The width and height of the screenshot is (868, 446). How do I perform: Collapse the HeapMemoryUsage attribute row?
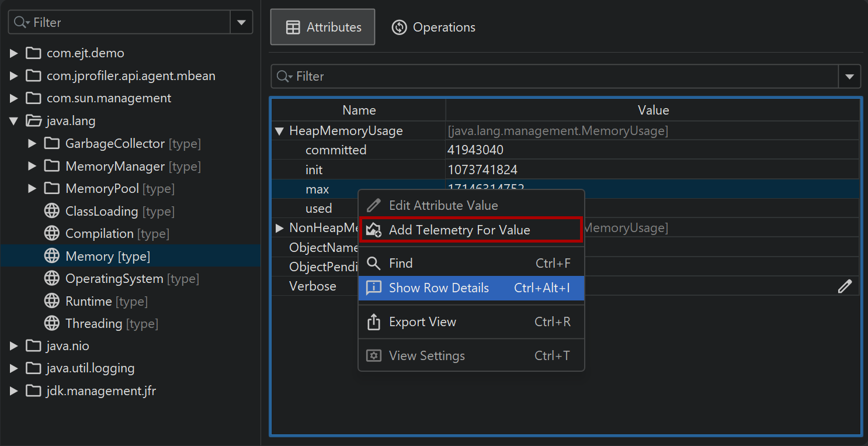279,131
